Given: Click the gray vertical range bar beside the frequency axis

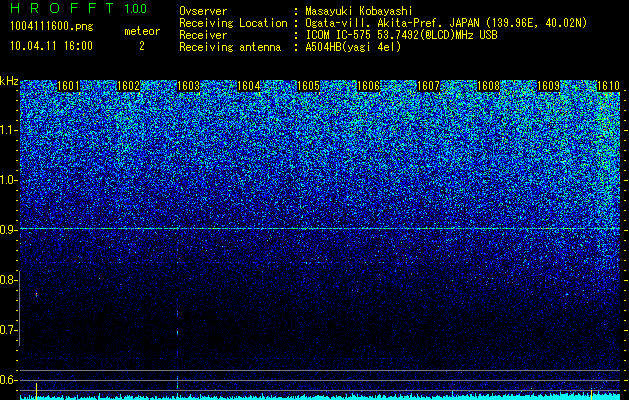Looking at the screenshot, I should pyautogui.click(x=19, y=308).
